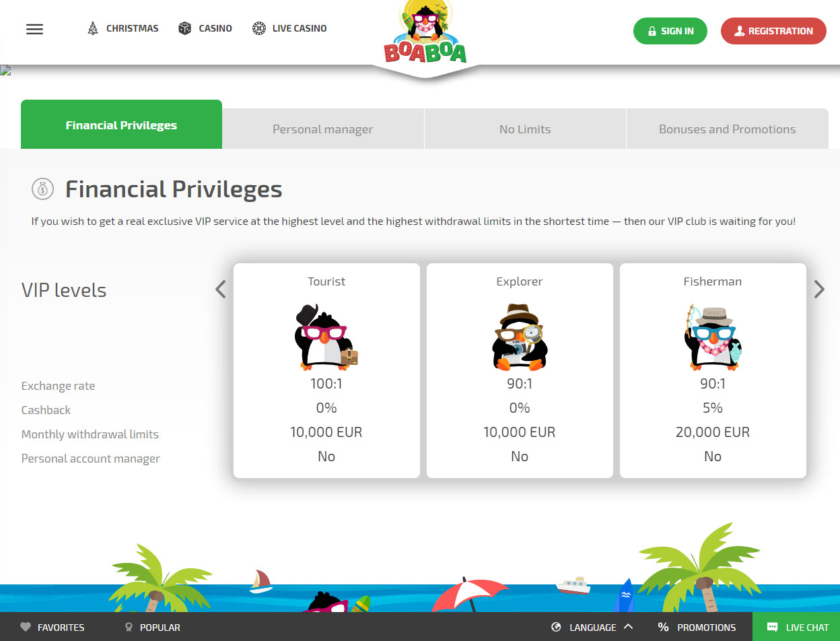Click the BoaBoa penguin logo
This screenshot has width=840, height=641.
pyautogui.click(x=425, y=32)
